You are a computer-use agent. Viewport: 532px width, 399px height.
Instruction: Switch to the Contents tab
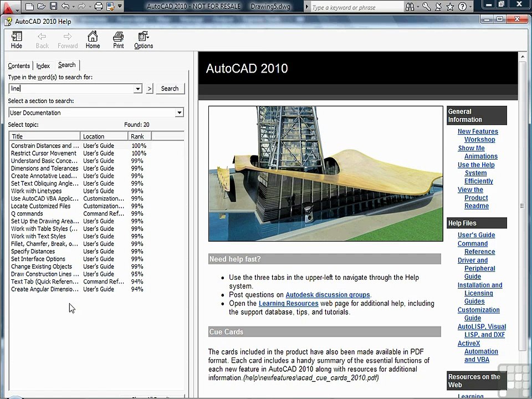19,66
